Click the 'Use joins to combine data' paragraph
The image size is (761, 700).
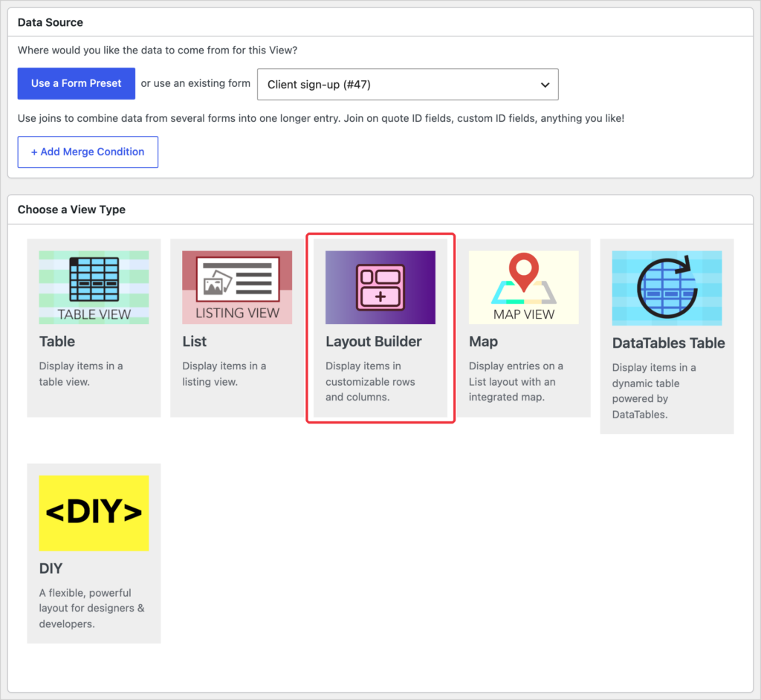coord(321,118)
